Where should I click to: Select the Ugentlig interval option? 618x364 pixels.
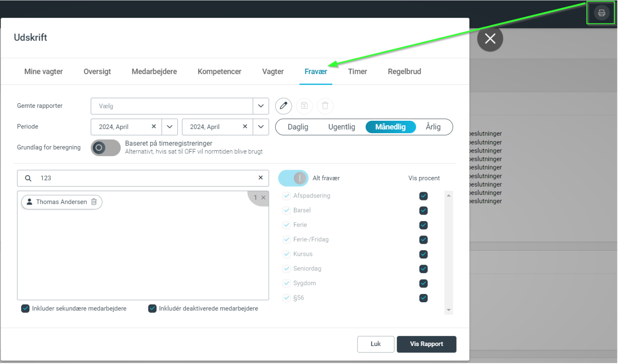(x=341, y=127)
